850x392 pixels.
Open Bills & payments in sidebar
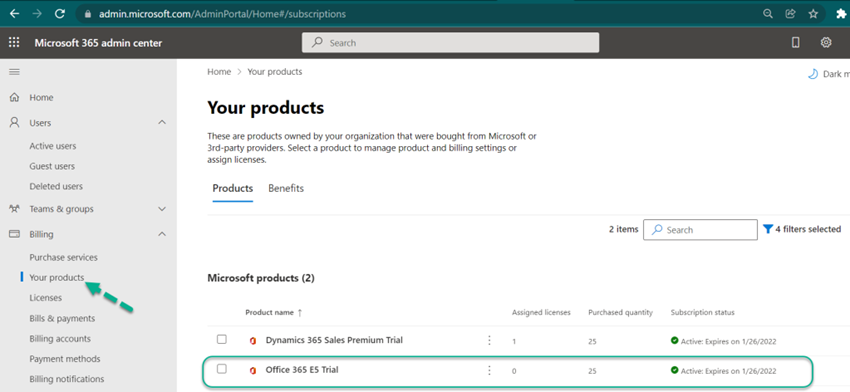[62, 318]
